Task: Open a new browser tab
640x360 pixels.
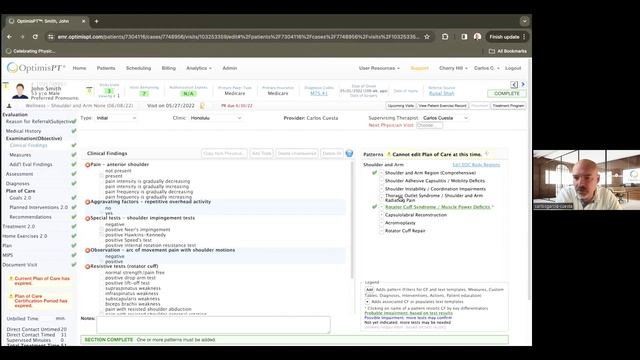Action: click(x=96, y=21)
